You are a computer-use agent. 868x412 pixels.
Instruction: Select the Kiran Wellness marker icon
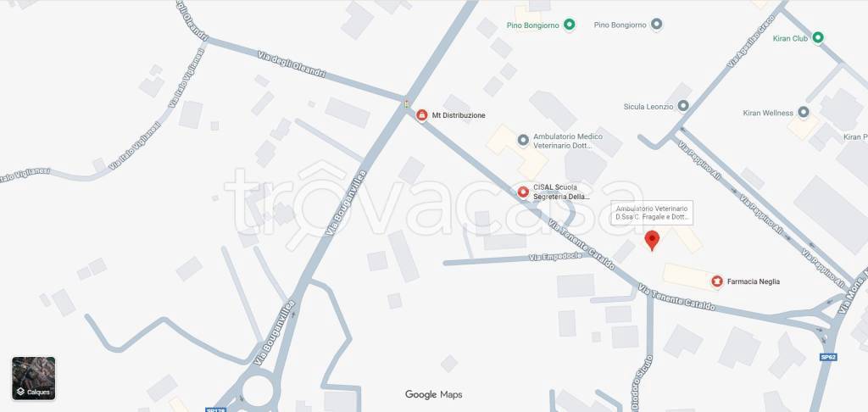[x=804, y=113]
